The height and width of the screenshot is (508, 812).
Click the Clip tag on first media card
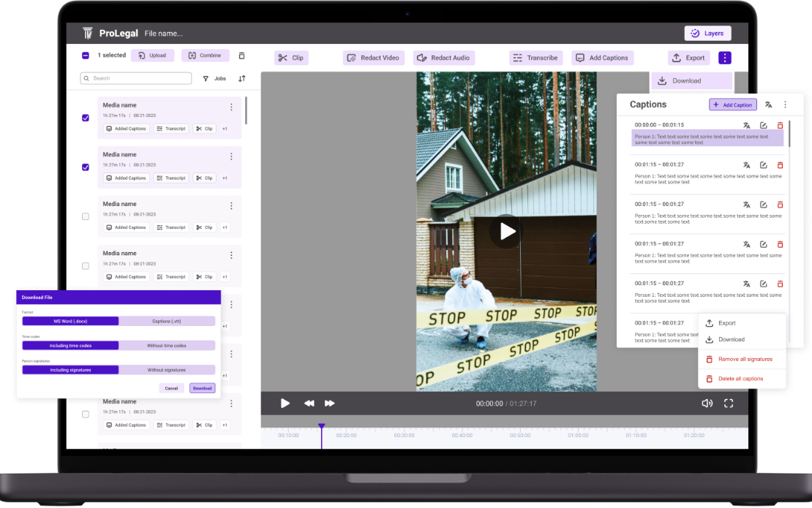coord(205,129)
